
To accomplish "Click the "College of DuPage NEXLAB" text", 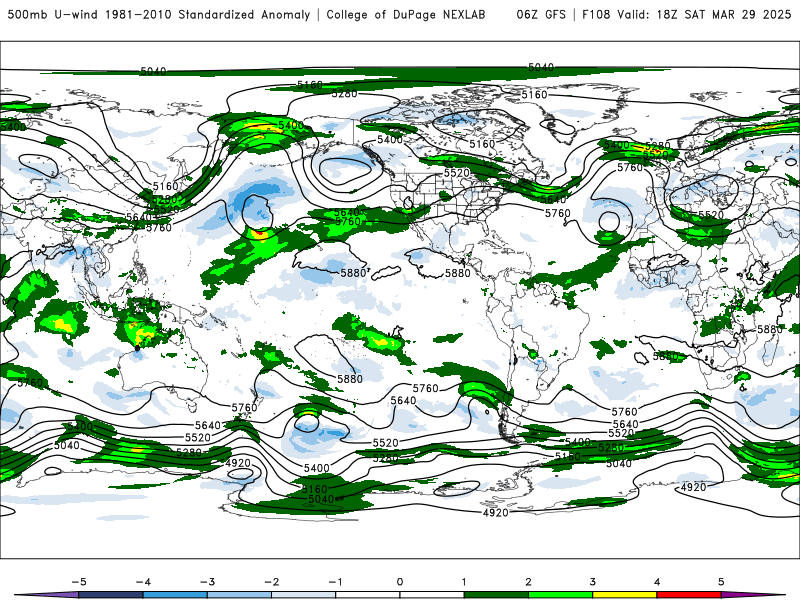I will pos(406,15).
